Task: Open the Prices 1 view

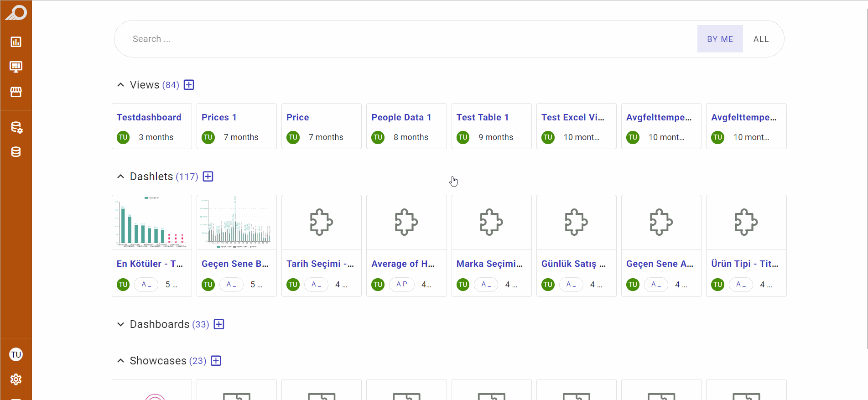Action: pyautogui.click(x=237, y=126)
